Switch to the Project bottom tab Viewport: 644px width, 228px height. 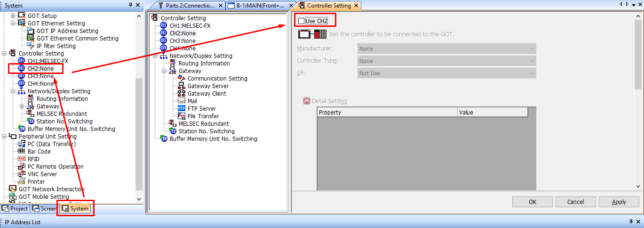(15, 208)
